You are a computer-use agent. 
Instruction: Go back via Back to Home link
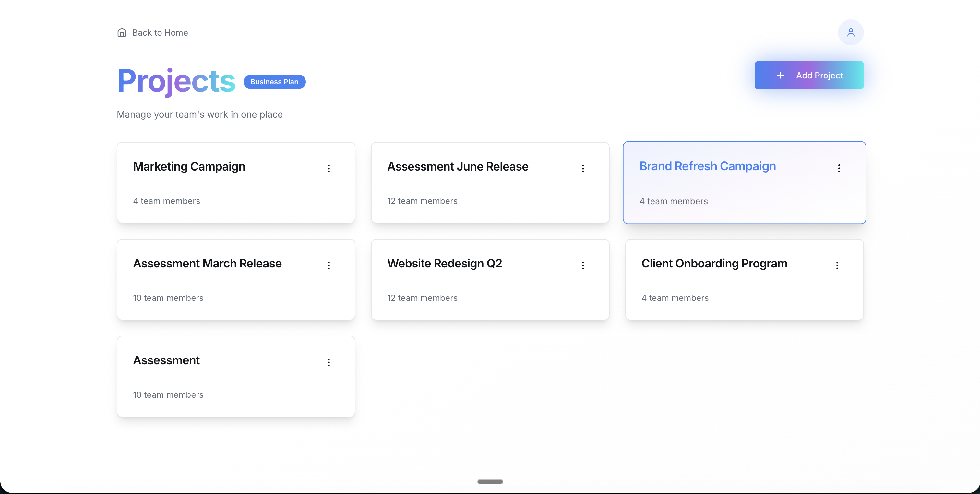coord(152,33)
